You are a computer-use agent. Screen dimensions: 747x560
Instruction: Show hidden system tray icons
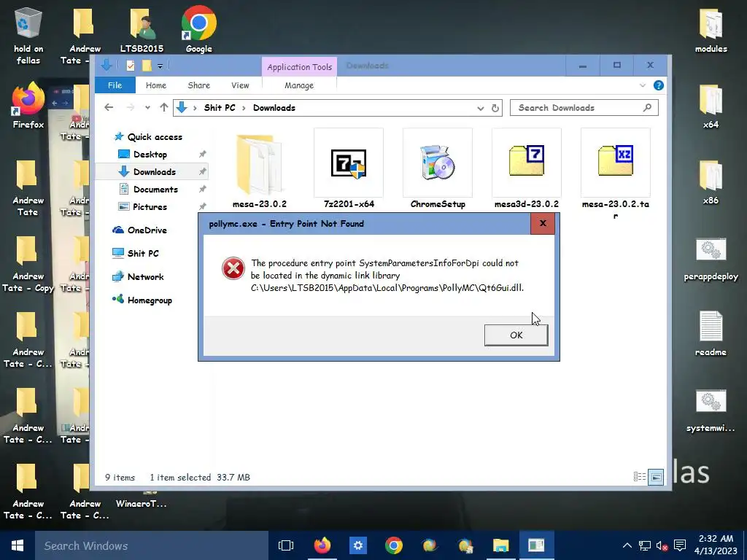tap(627, 545)
